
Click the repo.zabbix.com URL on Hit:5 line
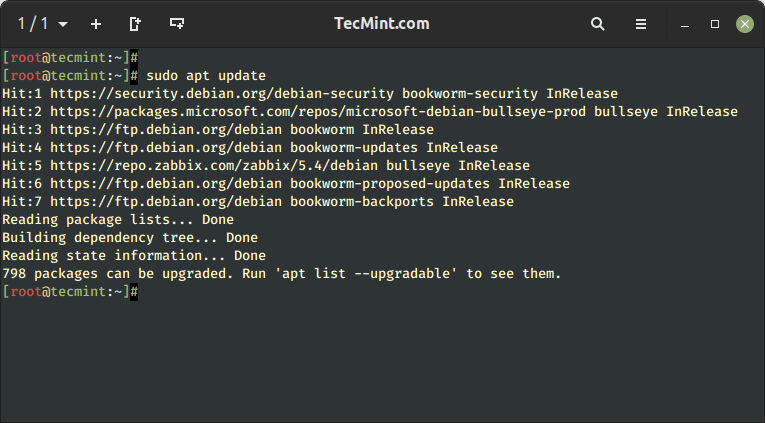[214, 166]
